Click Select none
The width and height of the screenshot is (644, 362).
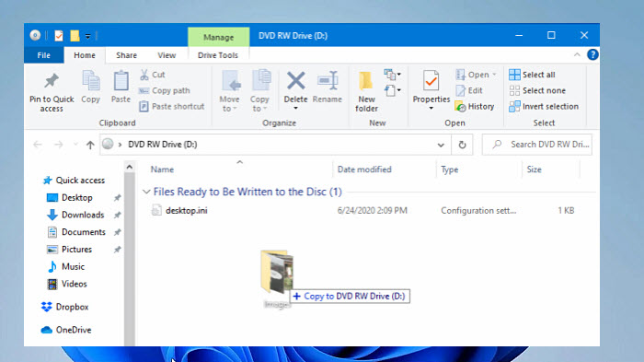click(537, 90)
